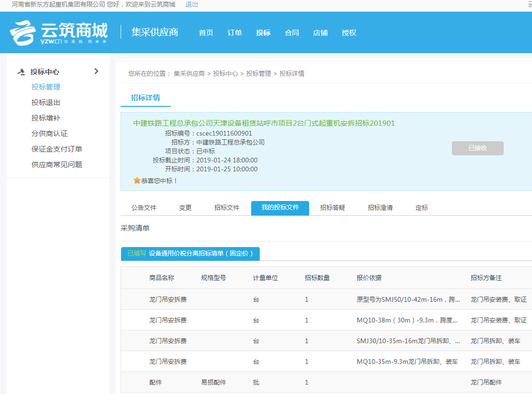Viewport: 532px width, 394px height.
Task: Open 首页 in top navigation
Action: 206,33
